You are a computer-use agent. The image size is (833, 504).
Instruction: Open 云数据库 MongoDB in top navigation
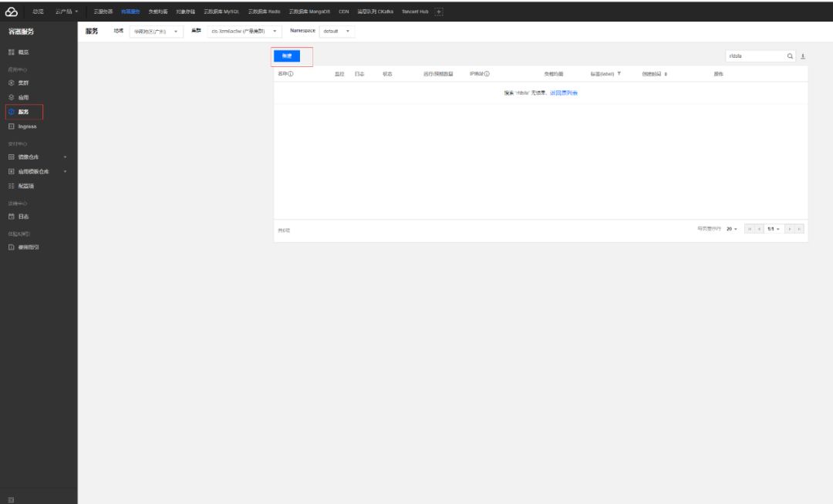click(x=309, y=12)
